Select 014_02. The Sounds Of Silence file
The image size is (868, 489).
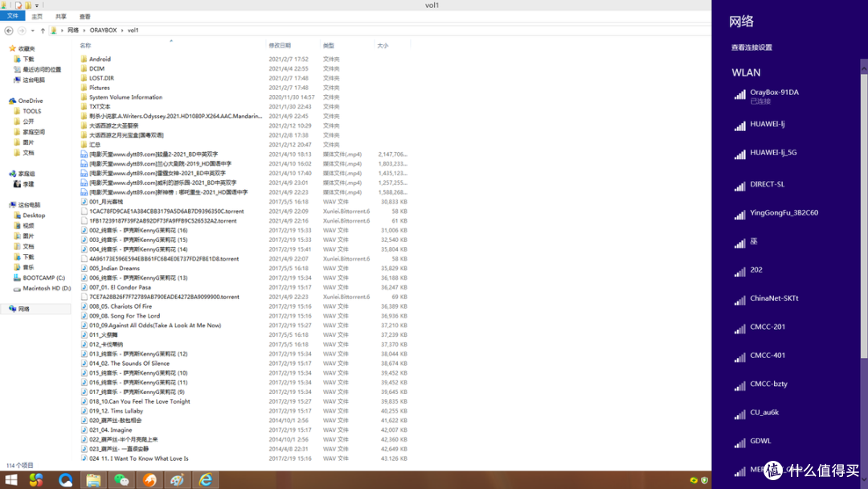tap(129, 364)
